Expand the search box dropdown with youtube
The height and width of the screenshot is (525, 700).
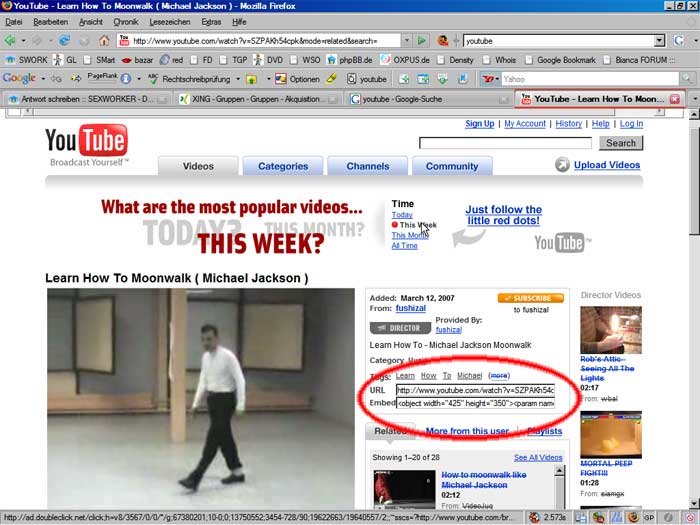click(659, 41)
